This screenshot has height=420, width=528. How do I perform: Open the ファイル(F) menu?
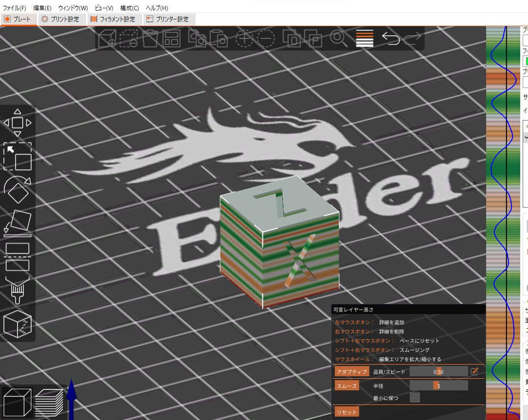pos(15,8)
